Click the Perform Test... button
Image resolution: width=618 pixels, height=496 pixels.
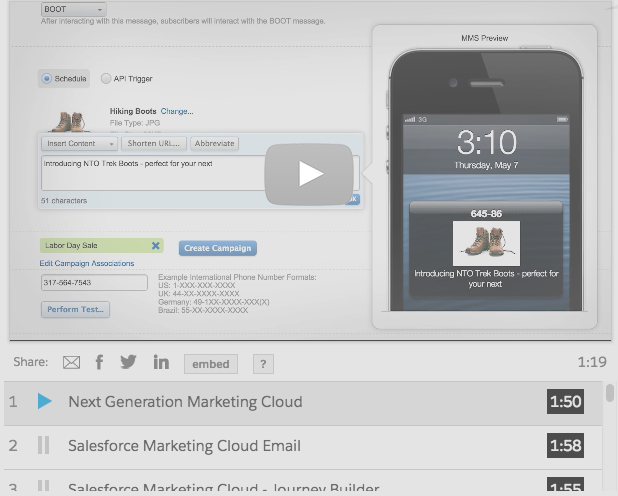(75, 310)
